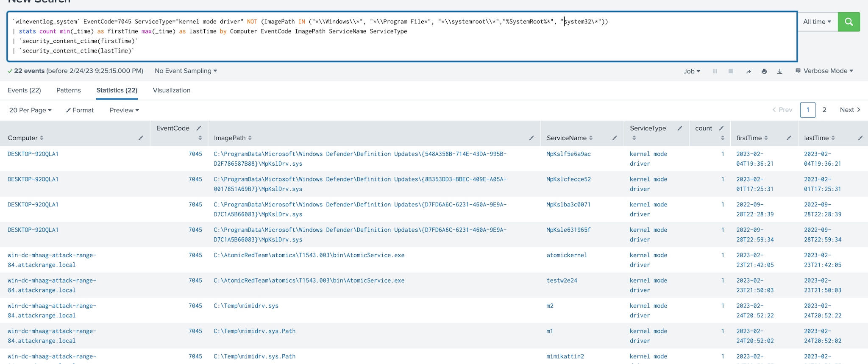Open the Preview dropdown

(x=124, y=110)
